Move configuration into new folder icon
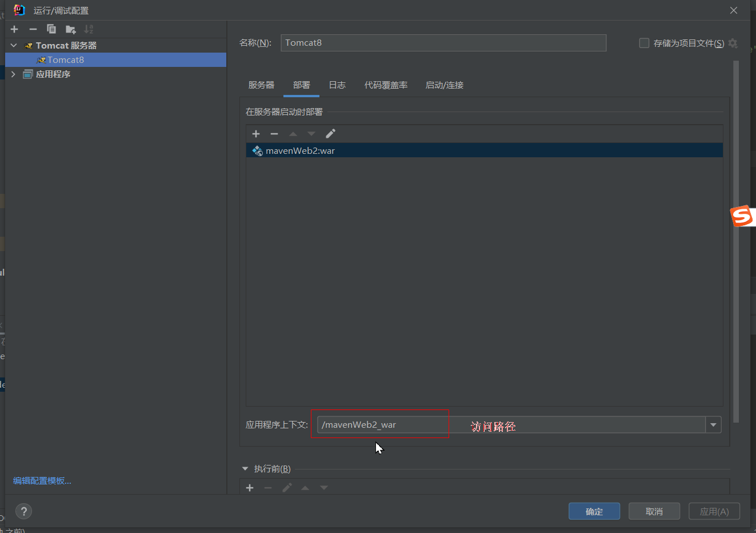Image resolution: width=756 pixels, height=533 pixels. (x=71, y=29)
